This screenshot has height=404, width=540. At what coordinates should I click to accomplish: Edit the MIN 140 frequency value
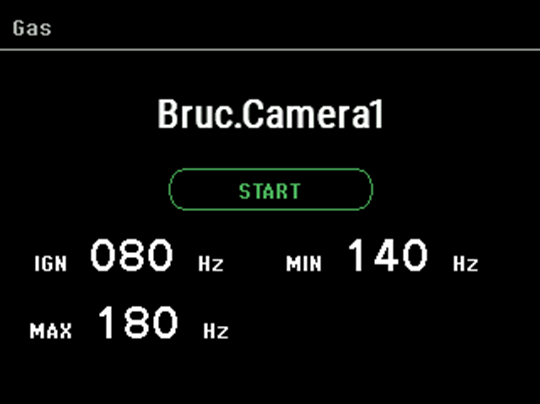(x=388, y=255)
